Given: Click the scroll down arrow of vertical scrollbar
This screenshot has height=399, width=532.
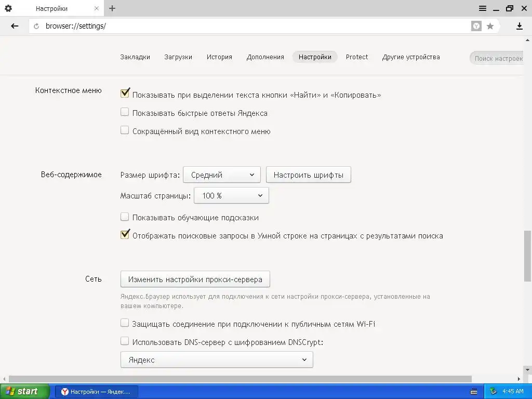Looking at the screenshot, I should click(x=527, y=369).
